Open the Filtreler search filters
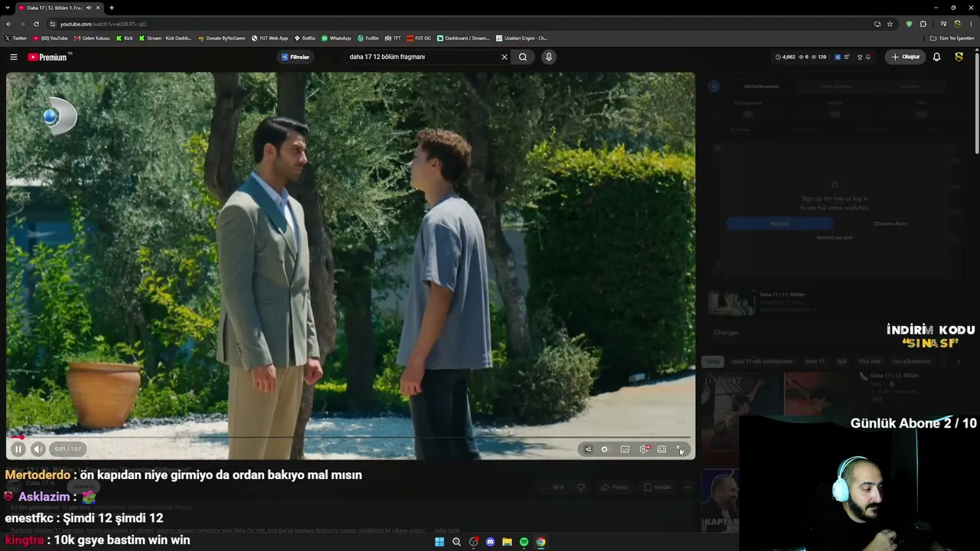The width and height of the screenshot is (980, 551). pyautogui.click(x=295, y=57)
